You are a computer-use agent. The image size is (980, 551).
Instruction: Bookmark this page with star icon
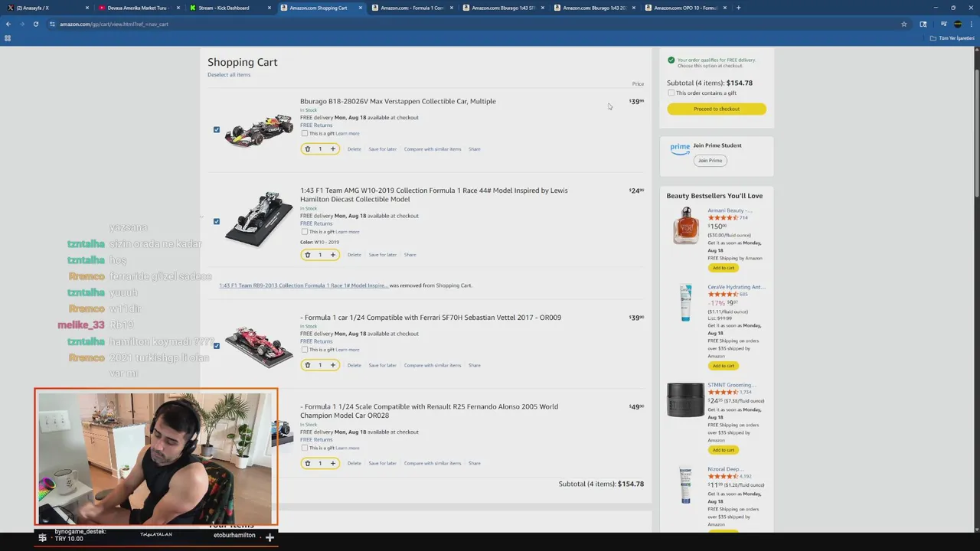[904, 24]
